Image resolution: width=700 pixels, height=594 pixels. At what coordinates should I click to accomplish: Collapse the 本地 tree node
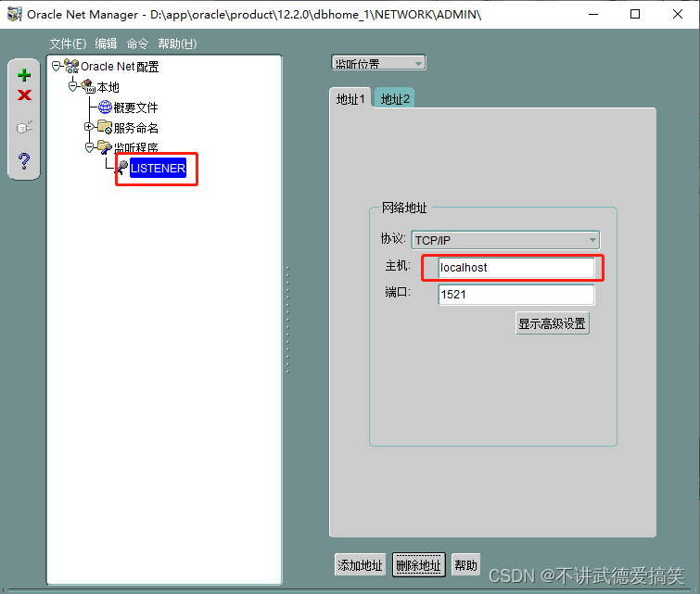coord(72,86)
